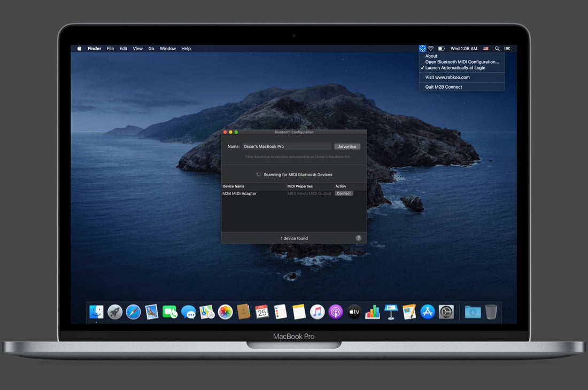The height and width of the screenshot is (390, 588).
Task: Connect to the M2B MIDI Adapter
Action: [x=344, y=193]
